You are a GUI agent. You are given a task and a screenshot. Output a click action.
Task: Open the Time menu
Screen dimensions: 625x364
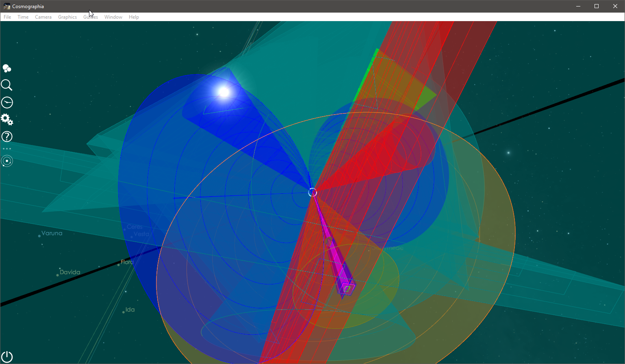[x=23, y=17]
